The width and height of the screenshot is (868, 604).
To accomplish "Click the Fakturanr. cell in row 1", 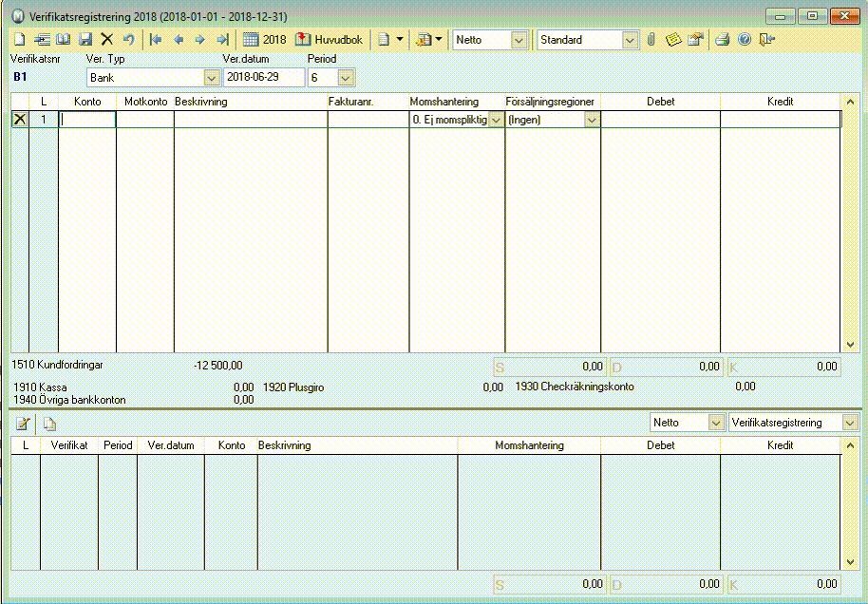I will [x=368, y=120].
